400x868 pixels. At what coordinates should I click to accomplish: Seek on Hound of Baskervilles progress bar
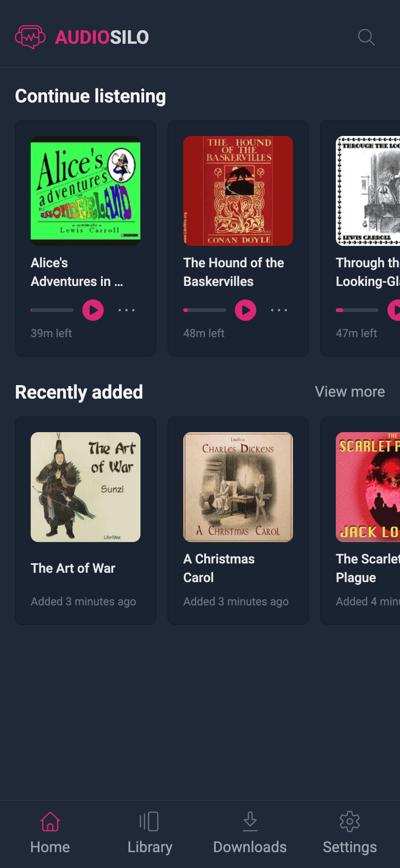pyautogui.click(x=205, y=310)
